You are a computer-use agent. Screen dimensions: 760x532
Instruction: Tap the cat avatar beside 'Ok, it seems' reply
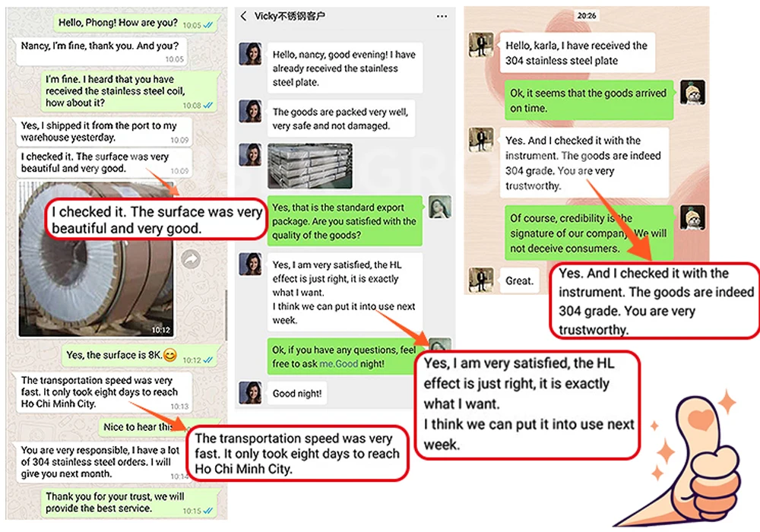692,93
